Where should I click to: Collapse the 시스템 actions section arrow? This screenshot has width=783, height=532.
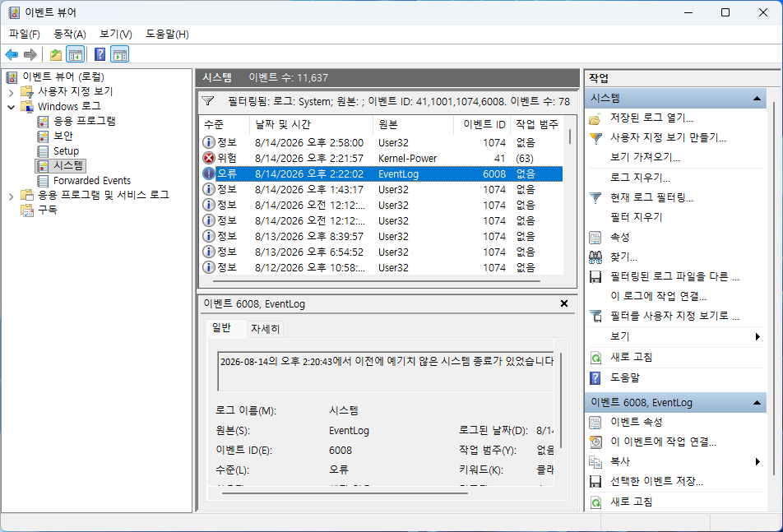(757, 99)
